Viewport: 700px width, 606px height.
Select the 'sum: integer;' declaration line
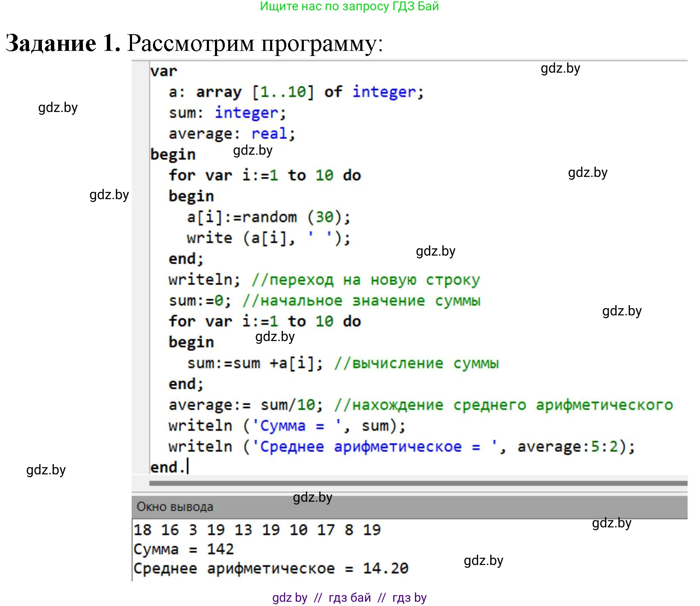tap(226, 112)
